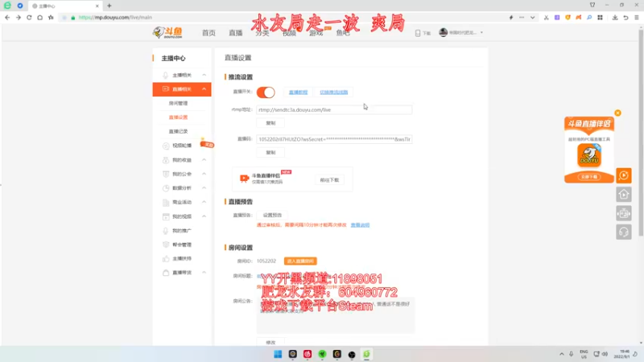The height and width of the screenshot is (362, 644).
Task: Click the rtmp address input field
Action: pos(334,109)
